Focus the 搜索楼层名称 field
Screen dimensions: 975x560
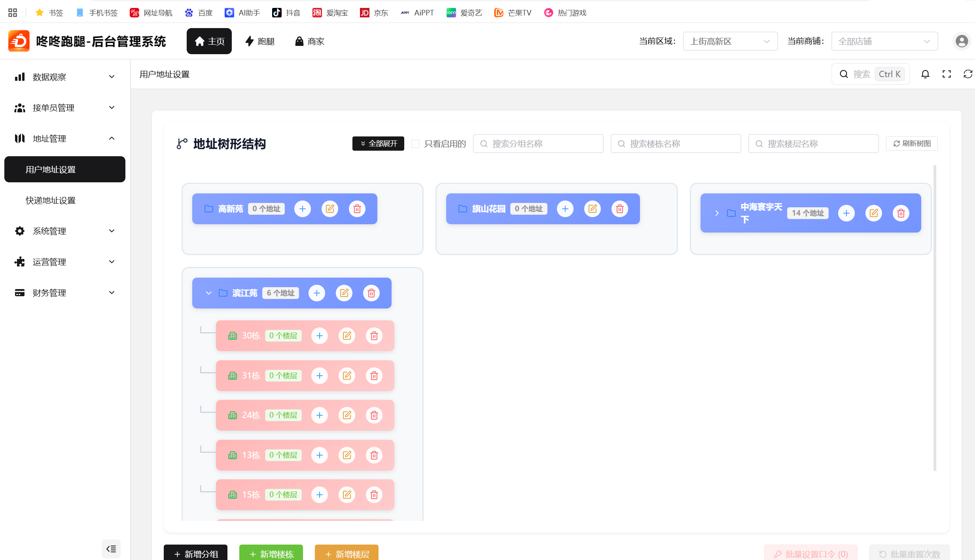coord(814,144)
